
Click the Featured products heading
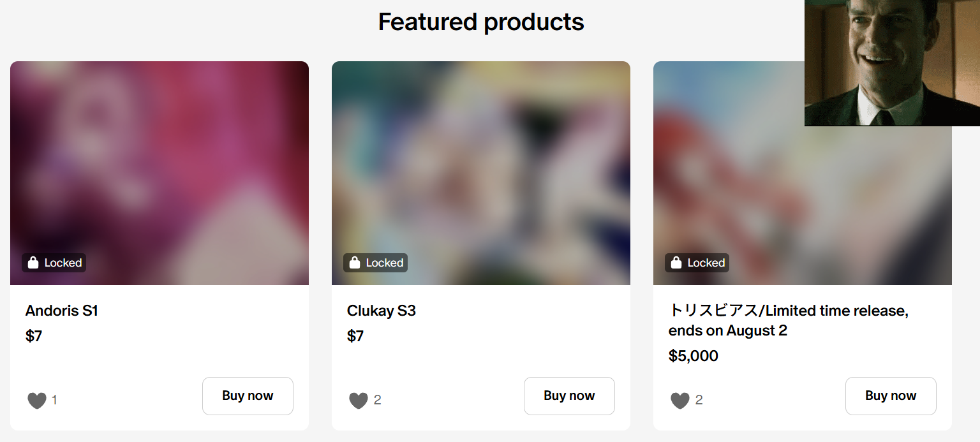[x=481, y=22]
